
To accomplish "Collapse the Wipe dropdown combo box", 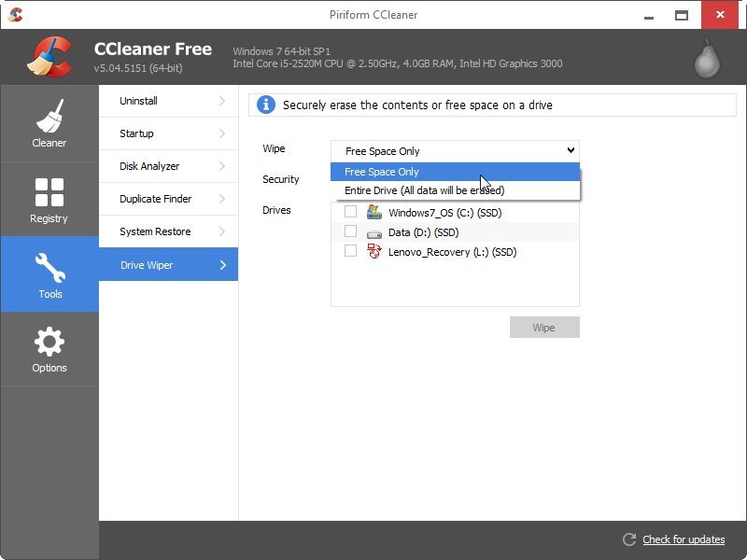I will 455,150.
